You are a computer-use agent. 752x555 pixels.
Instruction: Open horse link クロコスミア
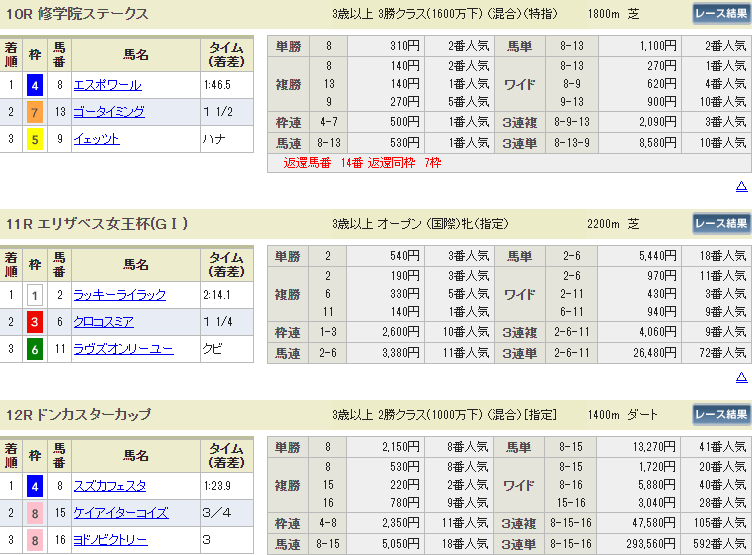point(104,322)
